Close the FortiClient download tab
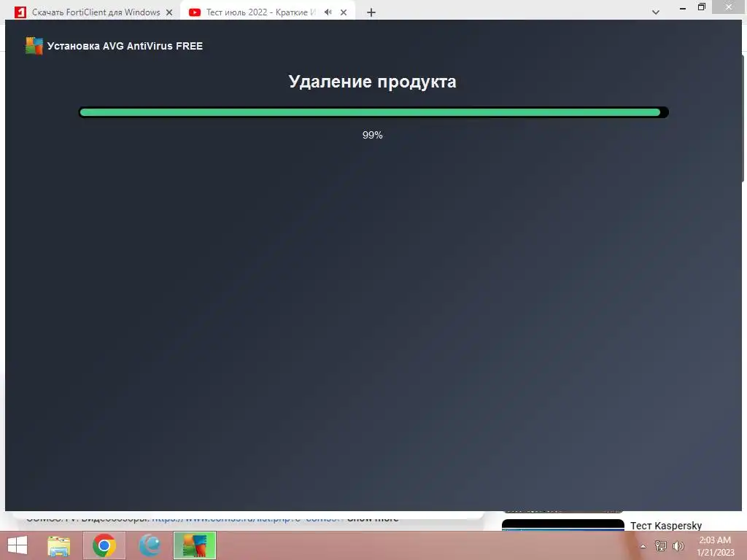 pyautogui.click(x=169, y=12)
